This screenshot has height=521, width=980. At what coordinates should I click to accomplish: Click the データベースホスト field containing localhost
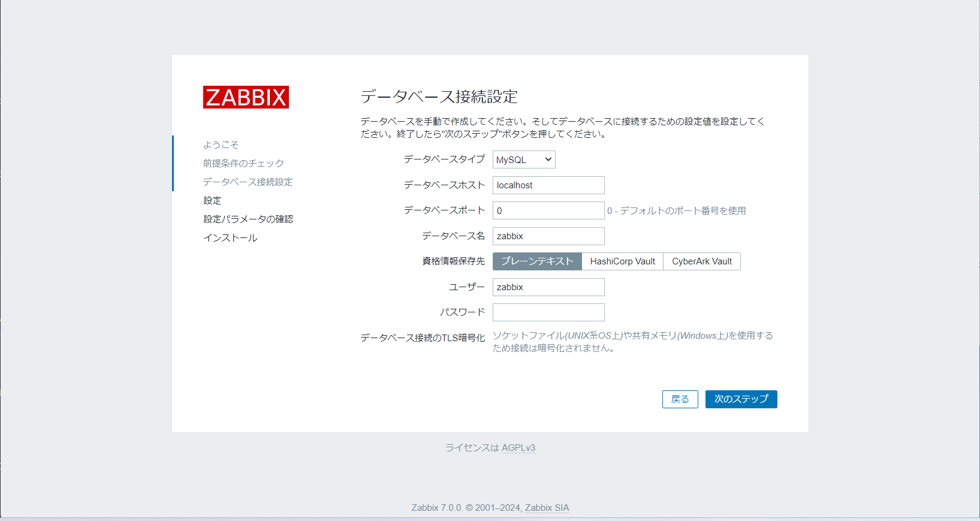(x=548, y=185)
